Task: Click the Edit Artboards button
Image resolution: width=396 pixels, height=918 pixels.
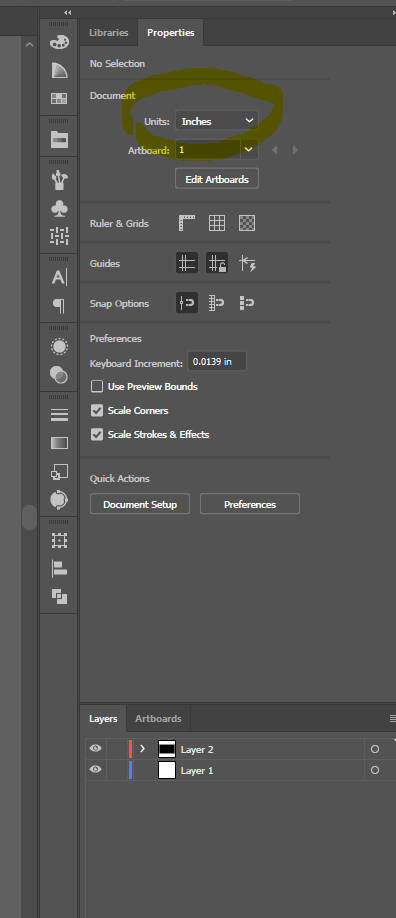Action: pos(217,179)
